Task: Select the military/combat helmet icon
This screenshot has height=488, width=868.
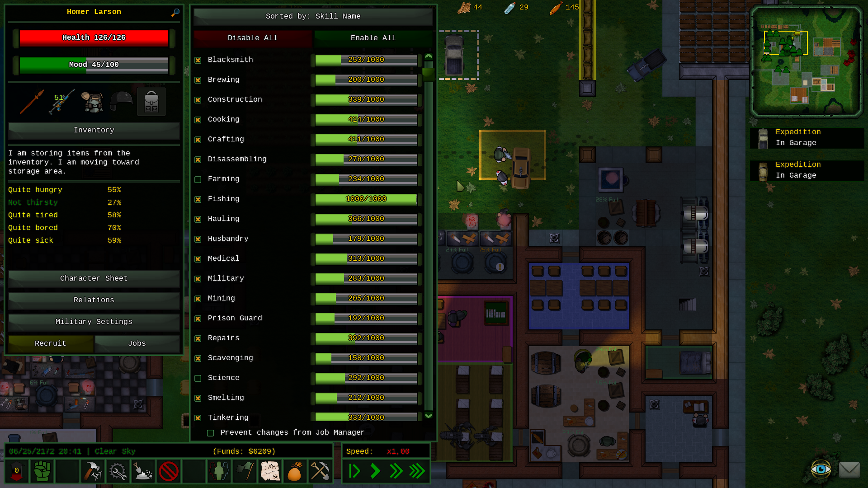Action: 122,101
